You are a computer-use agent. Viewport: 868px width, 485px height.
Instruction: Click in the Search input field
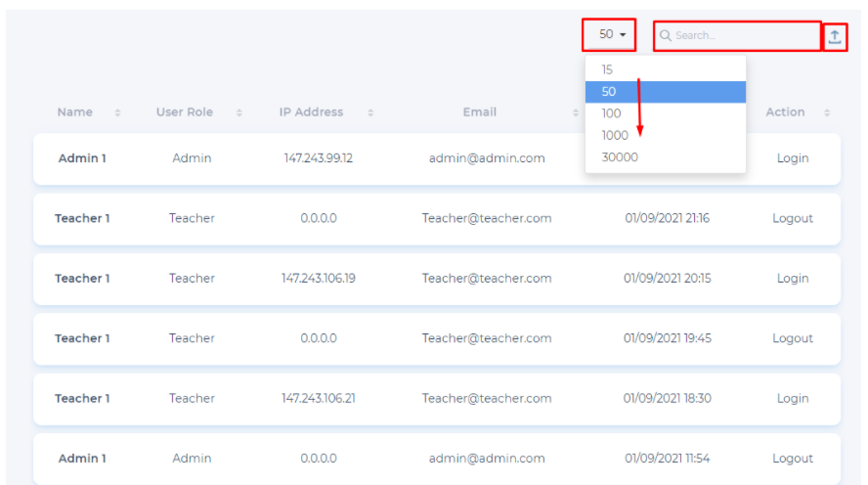(x=743, y=36)
